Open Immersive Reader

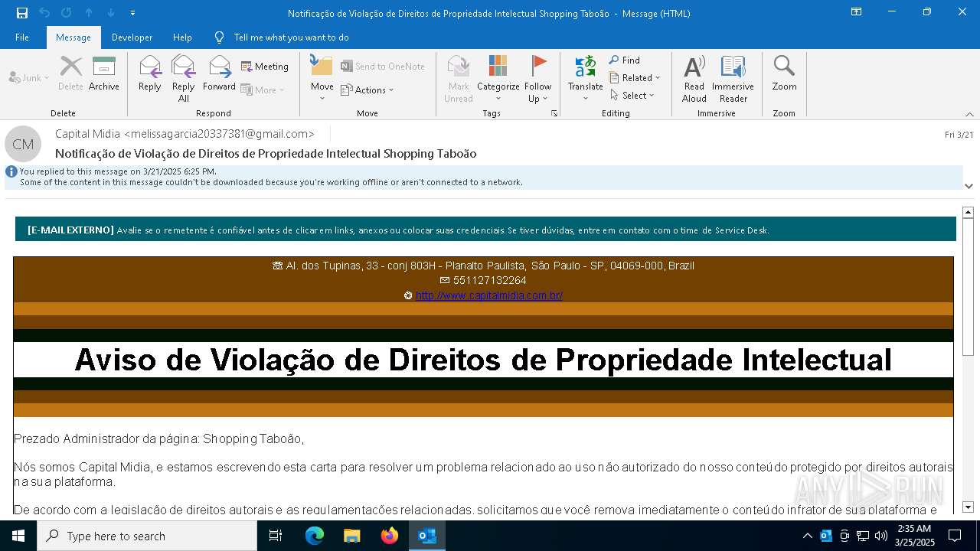coord(733,79)
